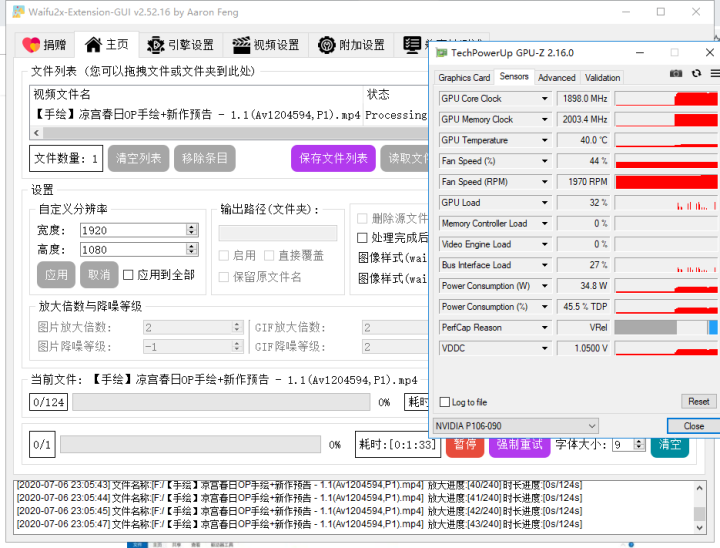This screenshot has height=548, width=720.
Task: Expand GPU Memory Clock sensor dropdown
Action: tap(544, 119)
